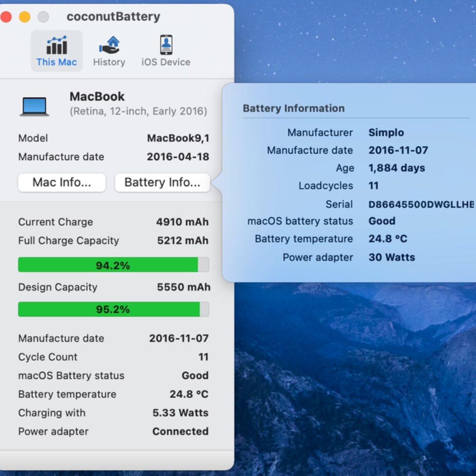Viewport: 476px width, 476px height.
Task: Click the Age label in popover
Action: click(345, 168)
